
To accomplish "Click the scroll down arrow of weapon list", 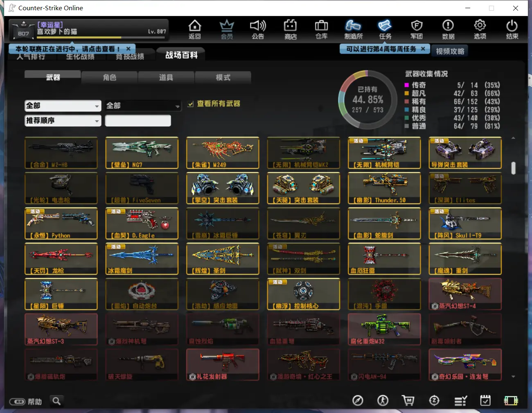I will click(513, 377).
